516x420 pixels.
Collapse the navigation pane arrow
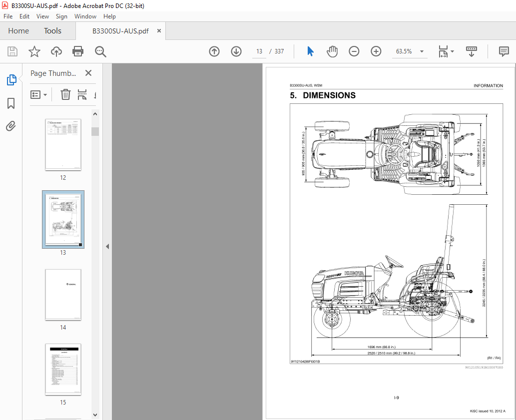click(x=107, y=246)
